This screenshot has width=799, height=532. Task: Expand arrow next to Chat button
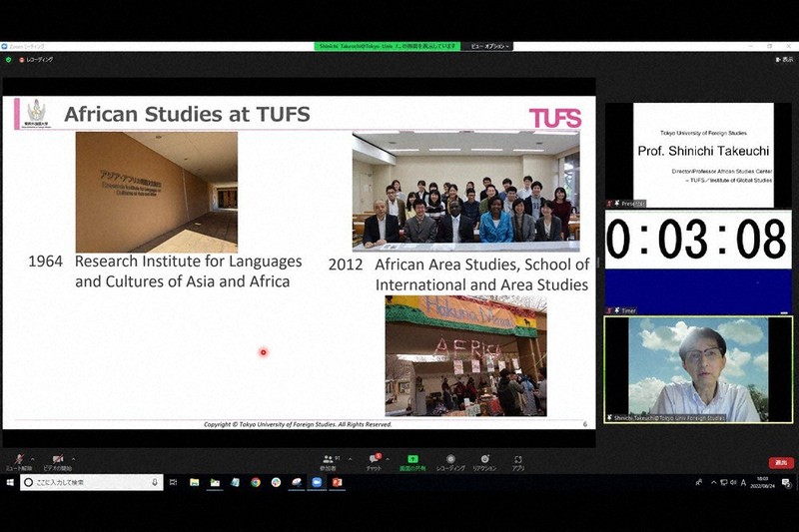tap(388, 459)
